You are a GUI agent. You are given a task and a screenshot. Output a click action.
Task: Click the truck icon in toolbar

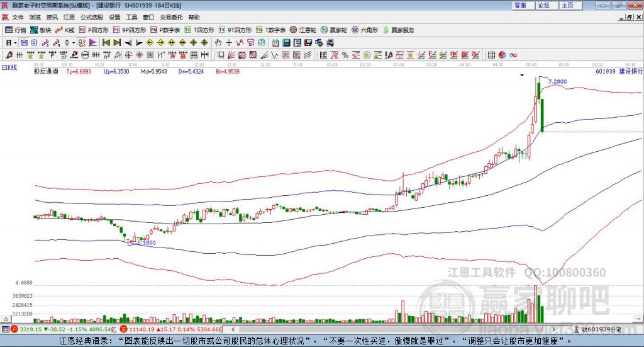pos(330,43)
